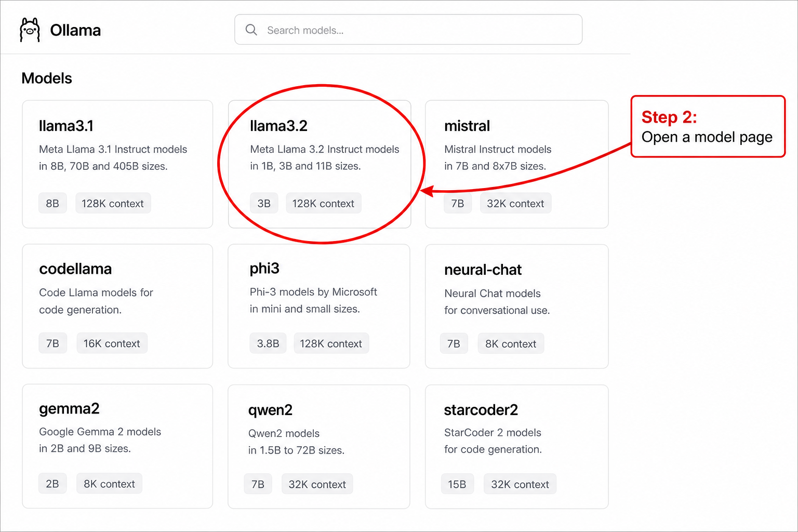798x532 pixels.
Task: Click the 7B tag on codellama
Action: (x=52, y=343)
